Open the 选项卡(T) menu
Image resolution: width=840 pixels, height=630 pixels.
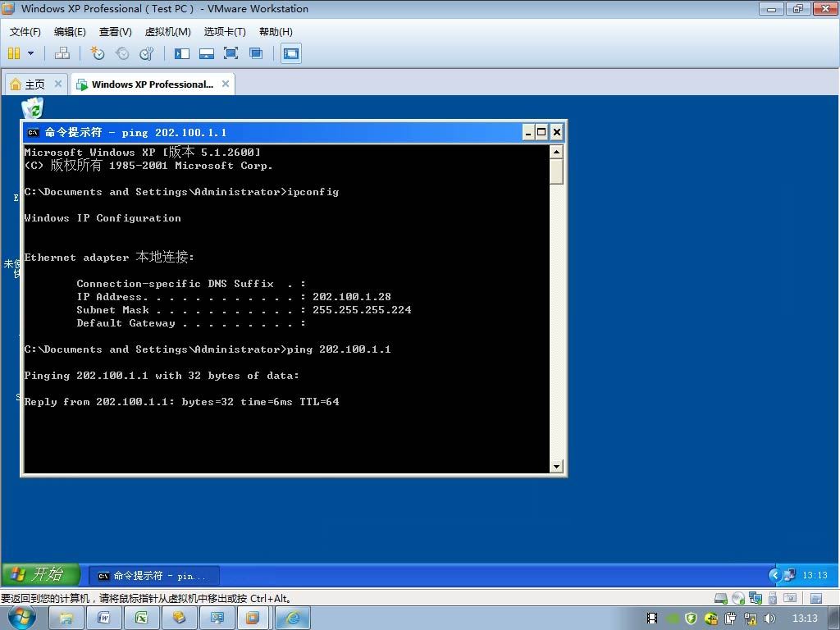point(225,32)
